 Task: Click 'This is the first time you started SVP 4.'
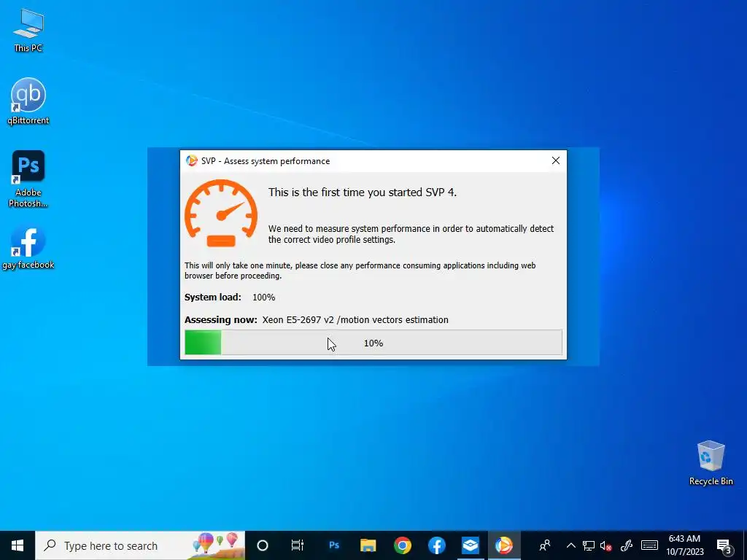(x=362, y=192)
